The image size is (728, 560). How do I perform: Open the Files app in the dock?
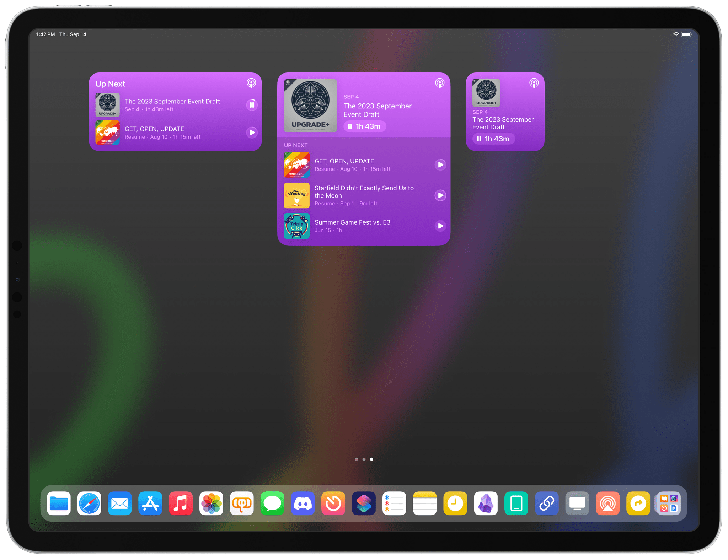59,503
